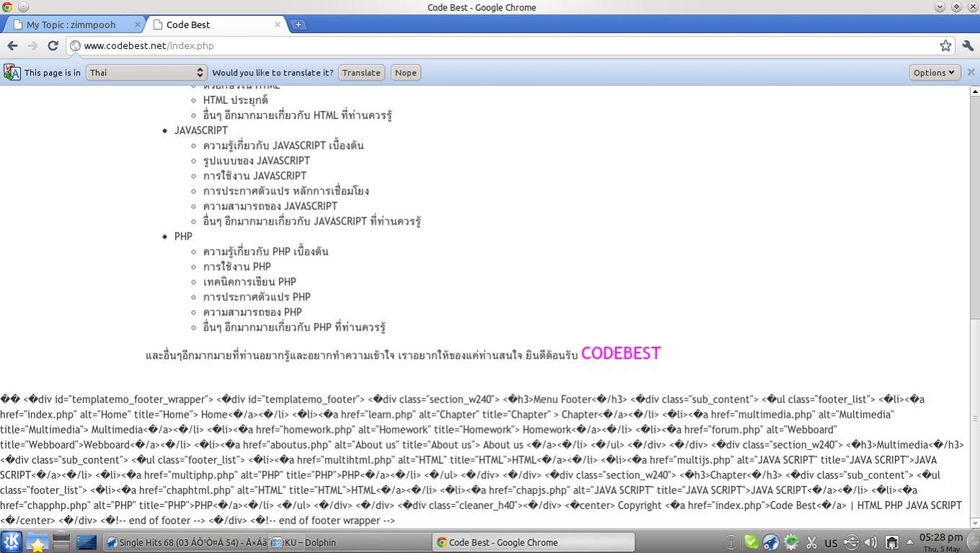Viewport: 980px width, 553px height.
Task: Click 'รูปแบบของ JAVASCRIPT' list item
Action: click(x=257, y=161)
